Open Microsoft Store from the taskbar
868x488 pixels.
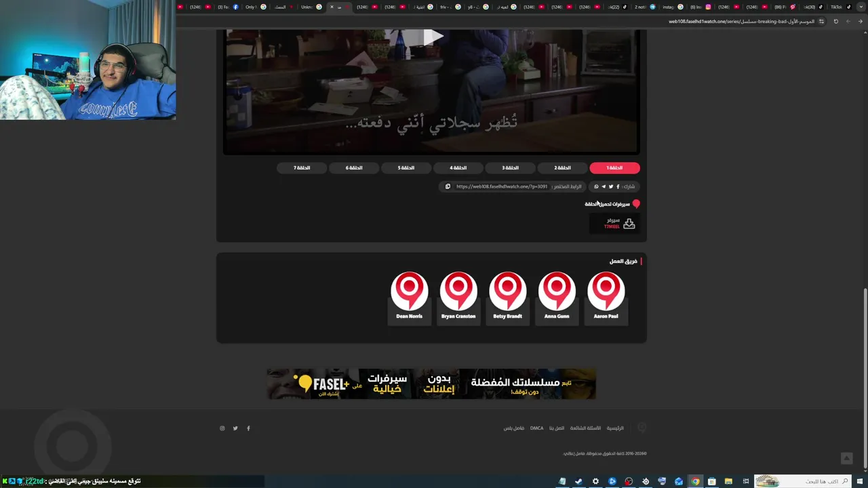[712, 481]
